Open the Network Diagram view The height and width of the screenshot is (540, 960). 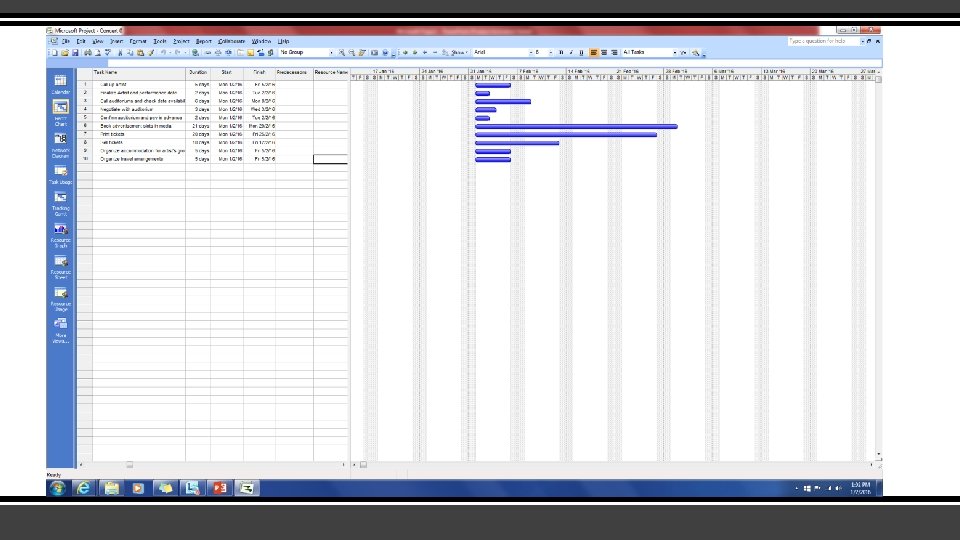pos(60,145)
